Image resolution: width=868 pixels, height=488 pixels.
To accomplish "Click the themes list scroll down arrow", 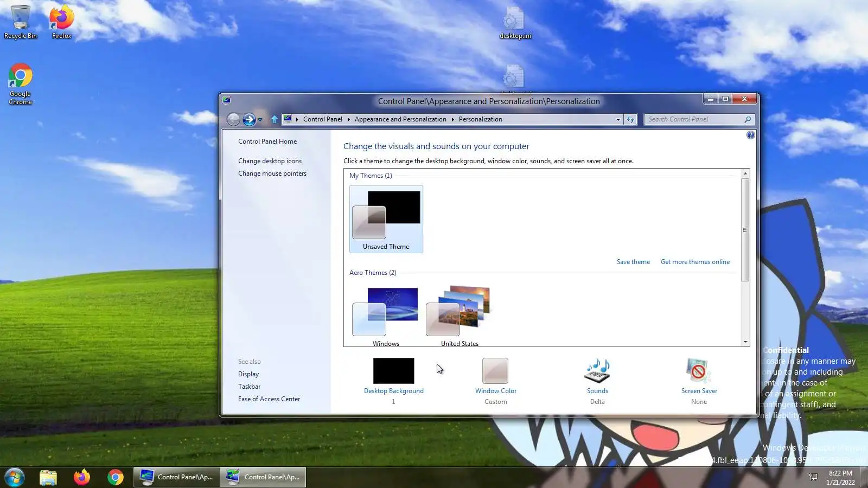I will coord(745,342).
